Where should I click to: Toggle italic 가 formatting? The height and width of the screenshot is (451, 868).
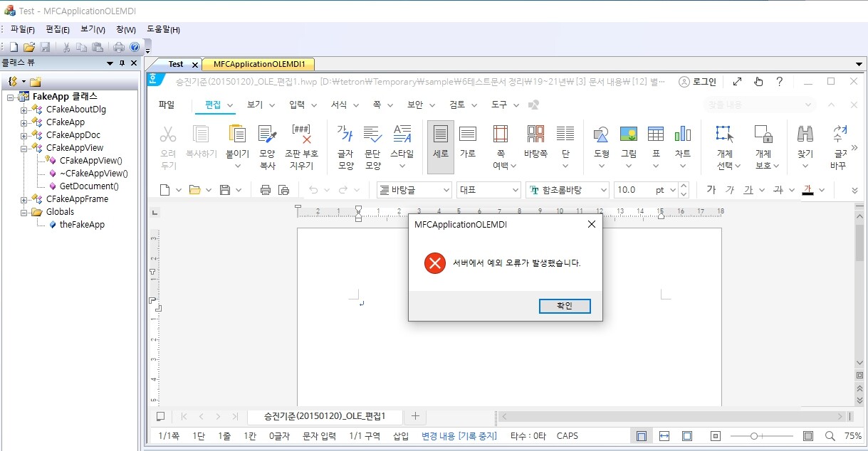click(730, 190)
